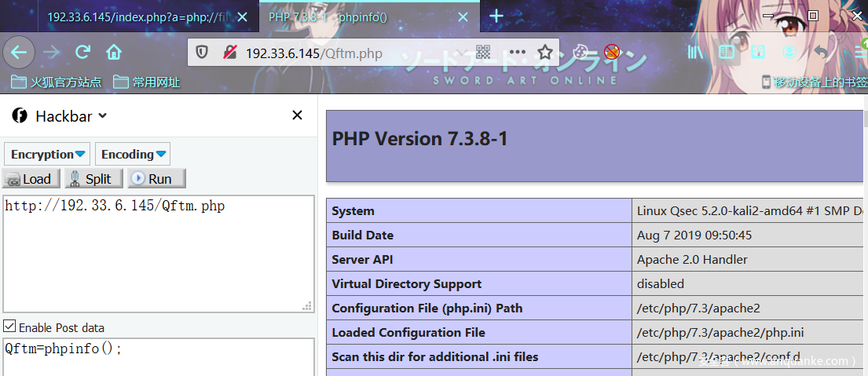
Task: Open the library bookshelf icon
Action: click(x=695, y=53)
